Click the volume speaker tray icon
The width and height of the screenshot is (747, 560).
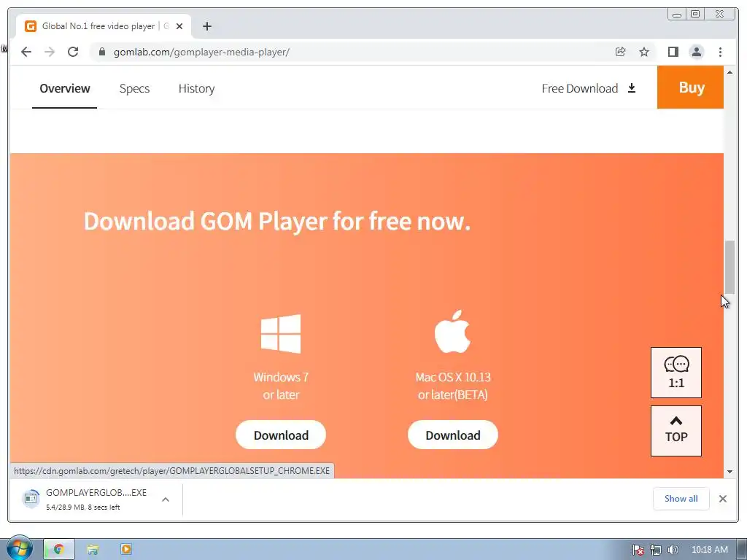pyautogui.click(x=673, y=550)
